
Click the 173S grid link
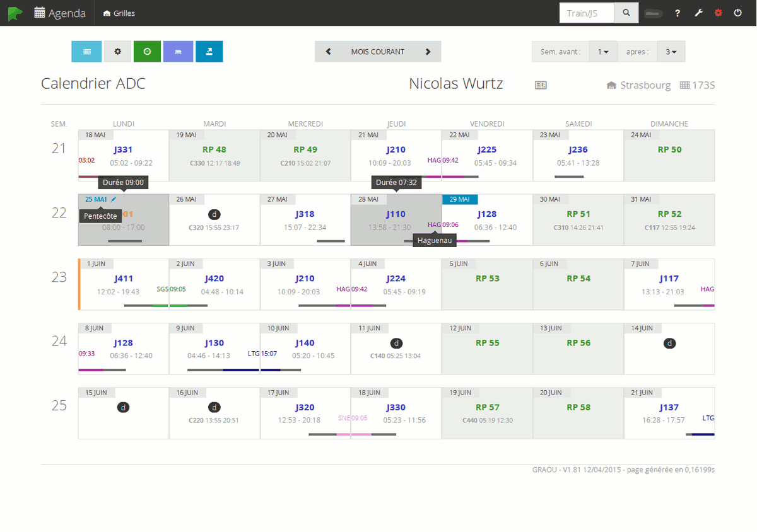click(x=697, y=85)
